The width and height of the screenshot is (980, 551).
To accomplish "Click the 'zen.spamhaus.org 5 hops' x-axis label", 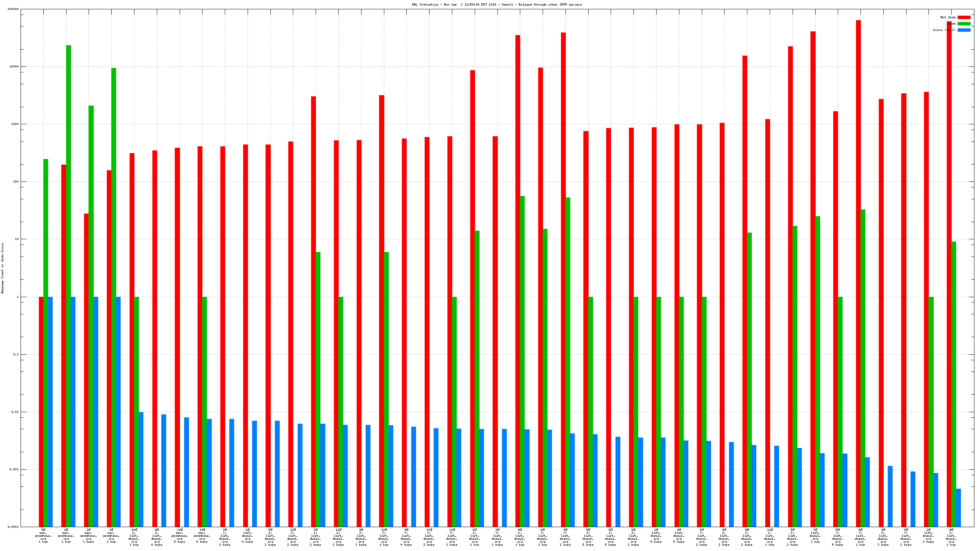I will pyautogui.click(x=180, y=537).
